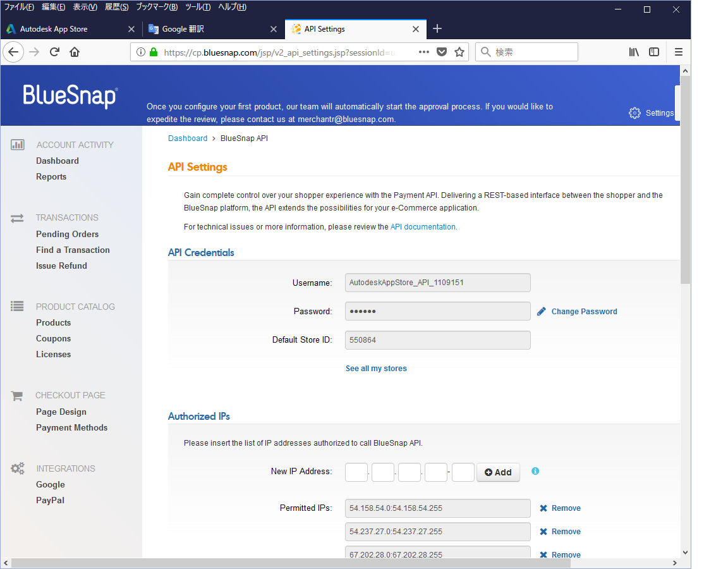Toggle the browser sidebar icon
This screenshot has height=569, width=728.
[x=653, y=52]
